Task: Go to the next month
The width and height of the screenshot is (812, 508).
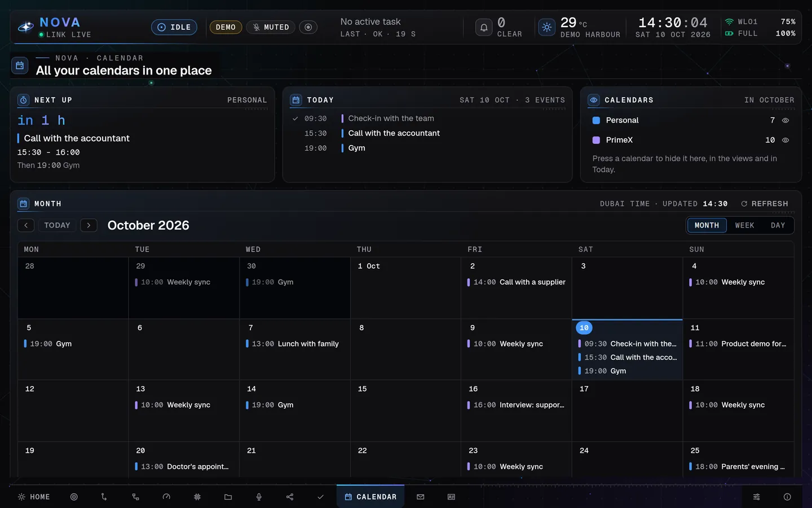Action: [x=89, y=225]
